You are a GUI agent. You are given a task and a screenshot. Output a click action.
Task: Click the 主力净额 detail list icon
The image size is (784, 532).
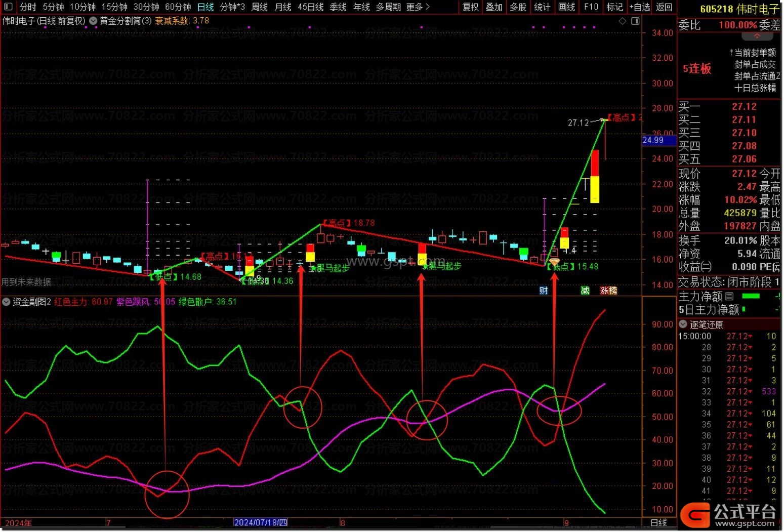729,296
